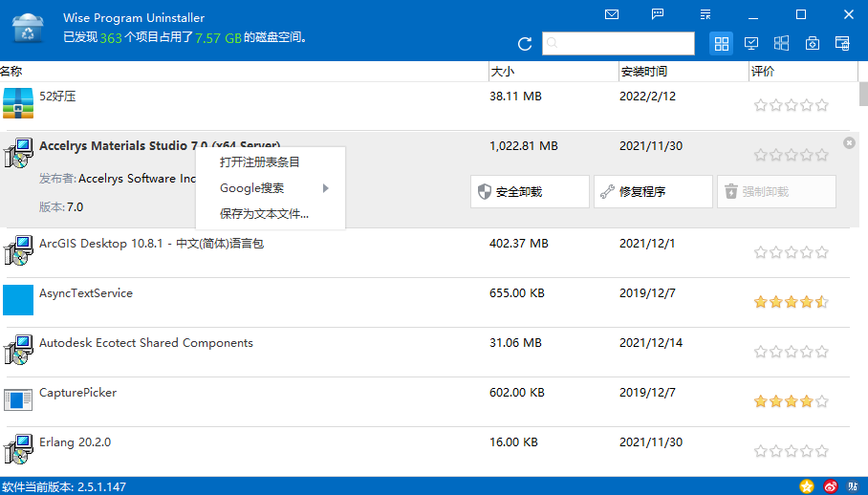Collapse the selected Accelrys entry with its X
The width and height of the screenshot is (868, 495).
point(849,142)
